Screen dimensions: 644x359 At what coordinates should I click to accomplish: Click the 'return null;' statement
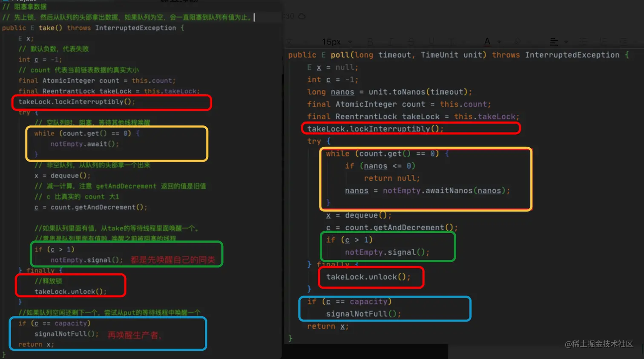(x=392, y=178)
